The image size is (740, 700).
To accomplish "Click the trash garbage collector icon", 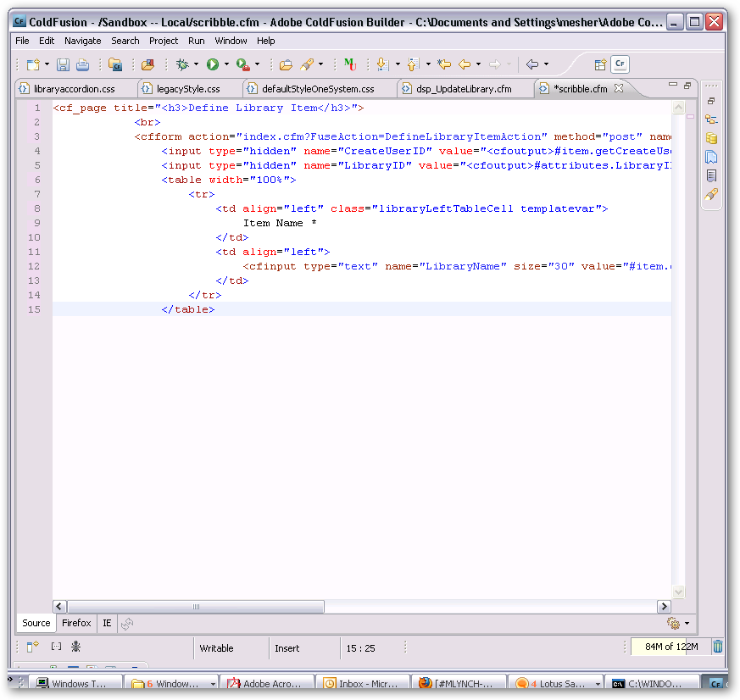I will [717, 647].
